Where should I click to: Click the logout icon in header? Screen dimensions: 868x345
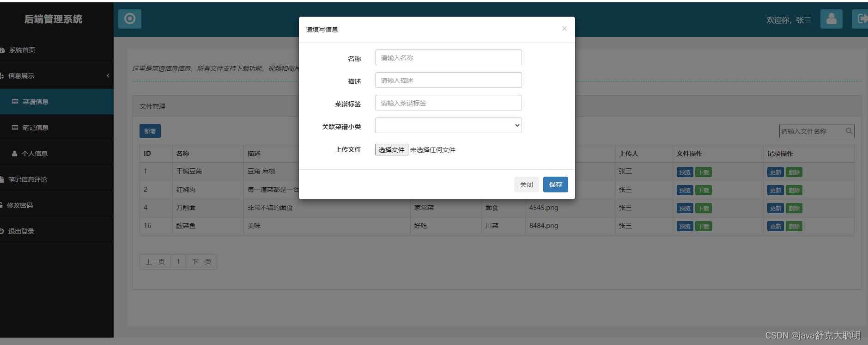861,19
